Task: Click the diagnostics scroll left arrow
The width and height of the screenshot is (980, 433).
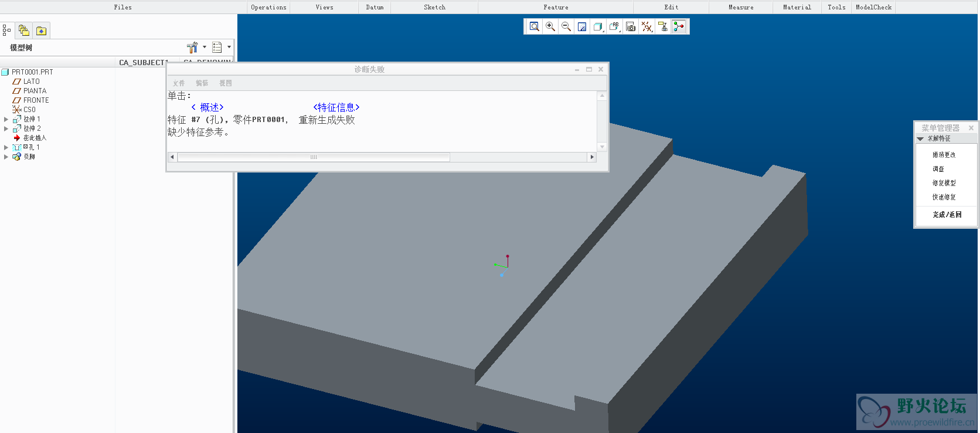Action: pyautogui.click(x=172, y=157)
